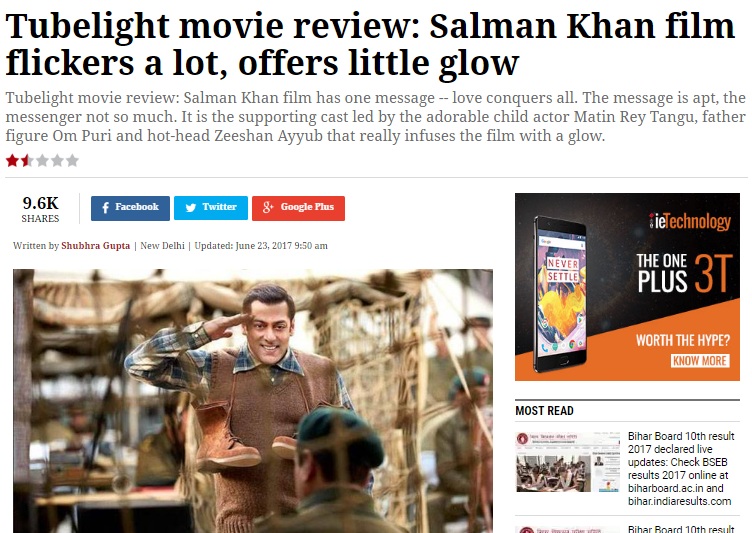
Task: Click the last grey rating star
Action: coord(72,160)
